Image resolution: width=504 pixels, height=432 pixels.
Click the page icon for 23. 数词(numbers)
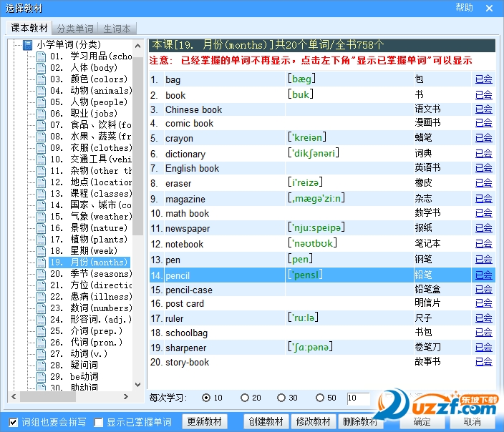tap(41, 308)
